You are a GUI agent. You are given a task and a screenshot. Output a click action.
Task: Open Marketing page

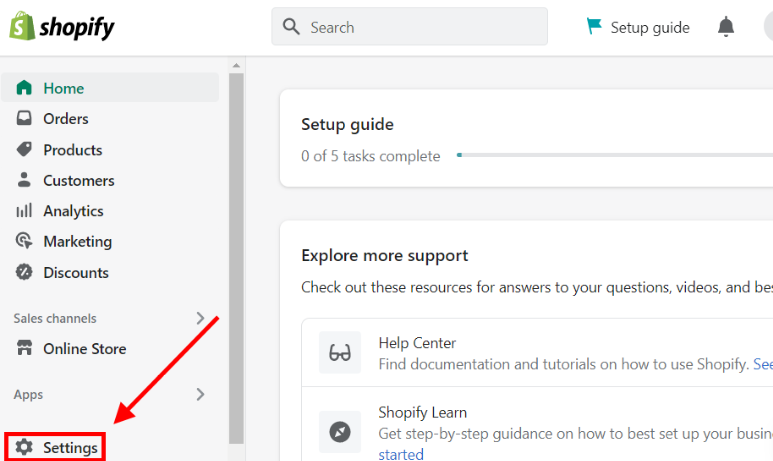(x=77, y=242)
